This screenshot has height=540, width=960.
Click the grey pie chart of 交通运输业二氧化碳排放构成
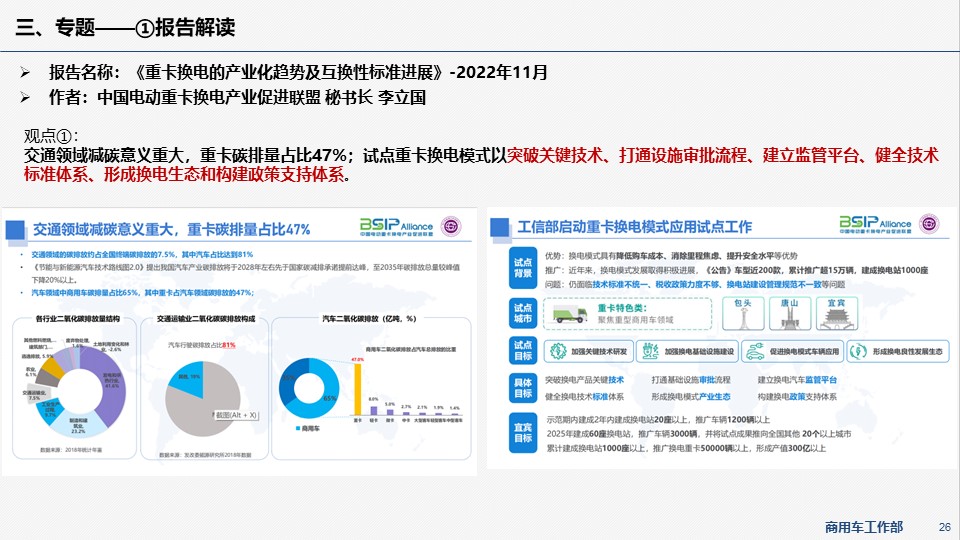[203, 399]
